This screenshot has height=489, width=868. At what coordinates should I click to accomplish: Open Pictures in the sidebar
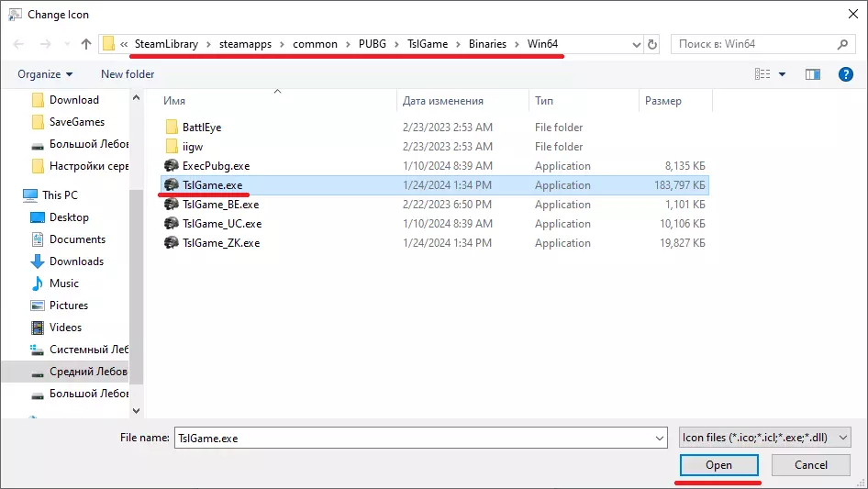click(59, 306)
